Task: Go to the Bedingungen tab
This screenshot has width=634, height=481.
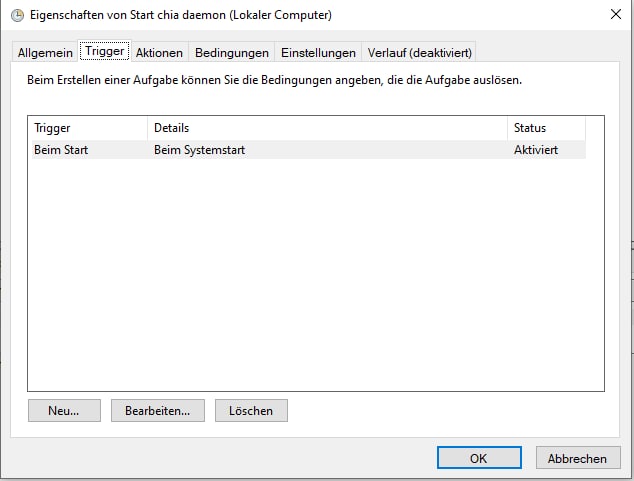Action: click(x=232, y=53)
